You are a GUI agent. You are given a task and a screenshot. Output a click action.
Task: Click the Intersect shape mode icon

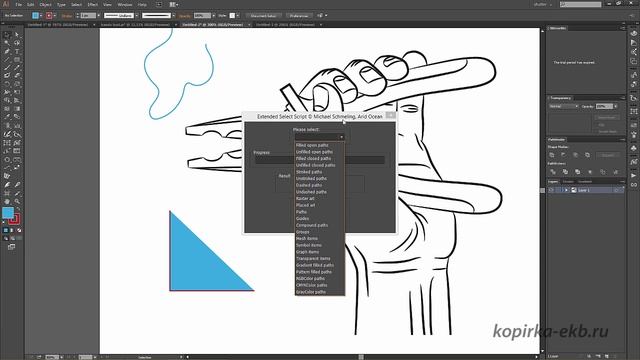[576, 155]
